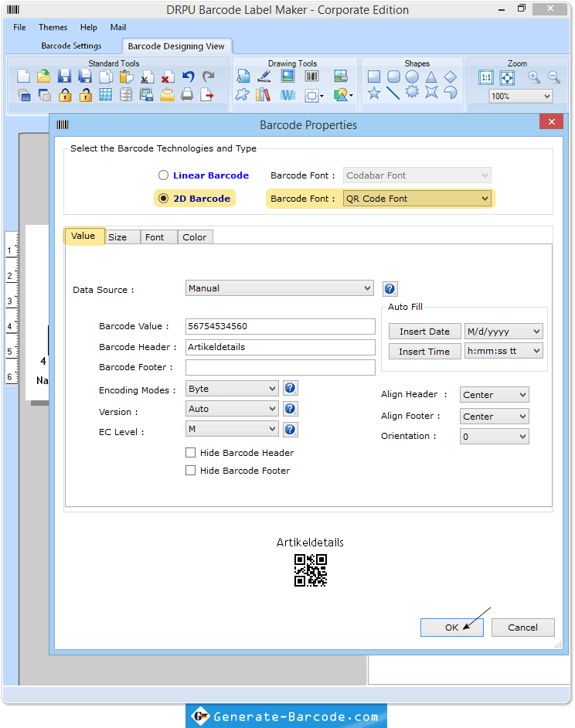Viewport: 575px width, 728px height.
Task: Select the 2D Barcode radio button
Action: pos(163,199)
